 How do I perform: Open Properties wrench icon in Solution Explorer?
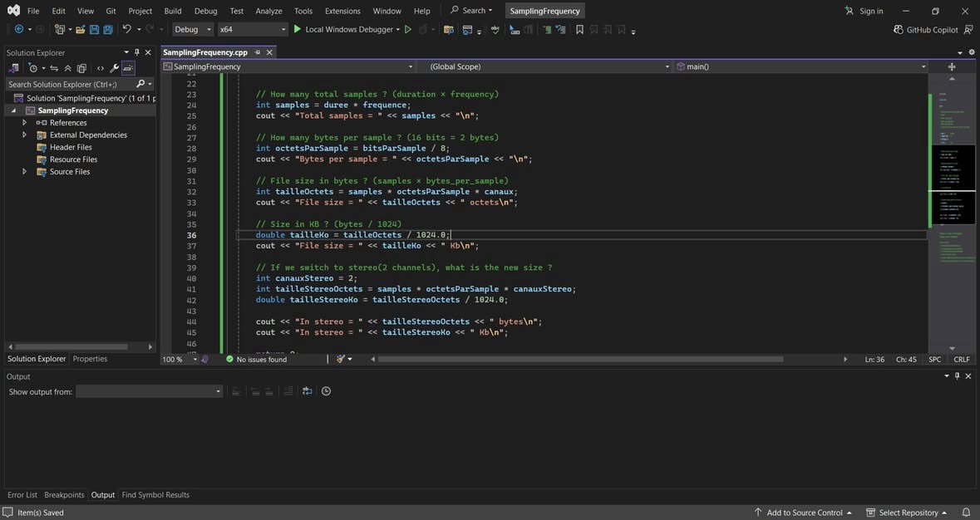(x=115, y=68)
